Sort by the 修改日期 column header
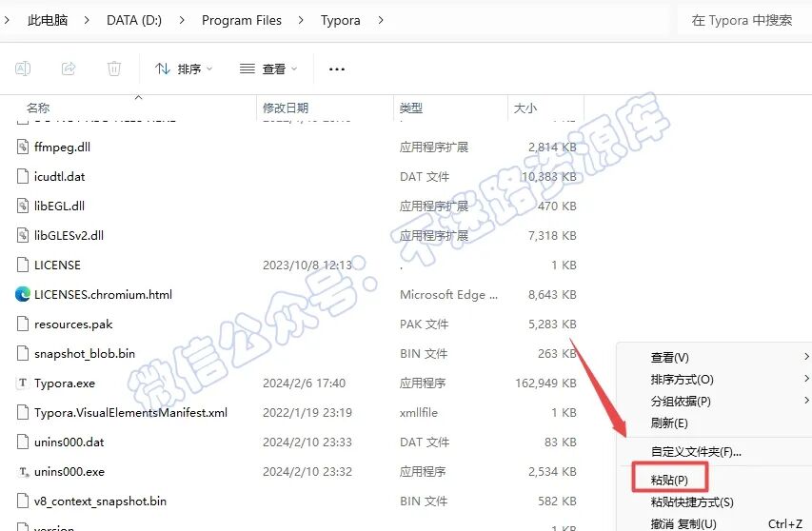The width and height of the screenshot is (812, 531). click(286, 108)
